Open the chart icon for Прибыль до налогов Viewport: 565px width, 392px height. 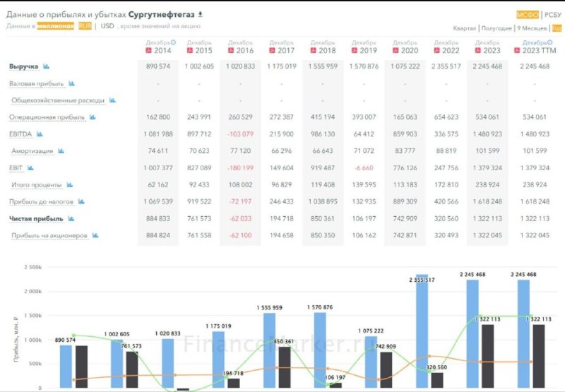tap(81, 201)
